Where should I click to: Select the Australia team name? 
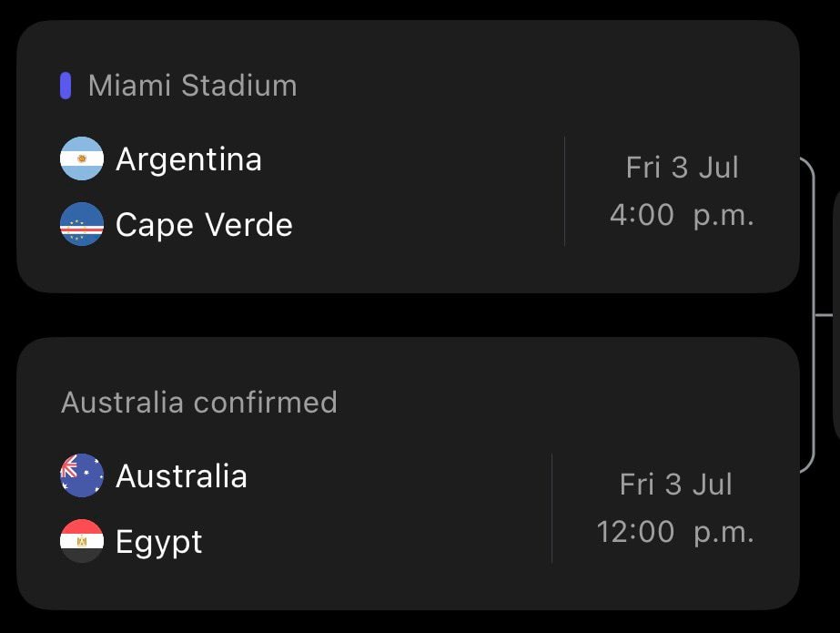tap(181, 476)
